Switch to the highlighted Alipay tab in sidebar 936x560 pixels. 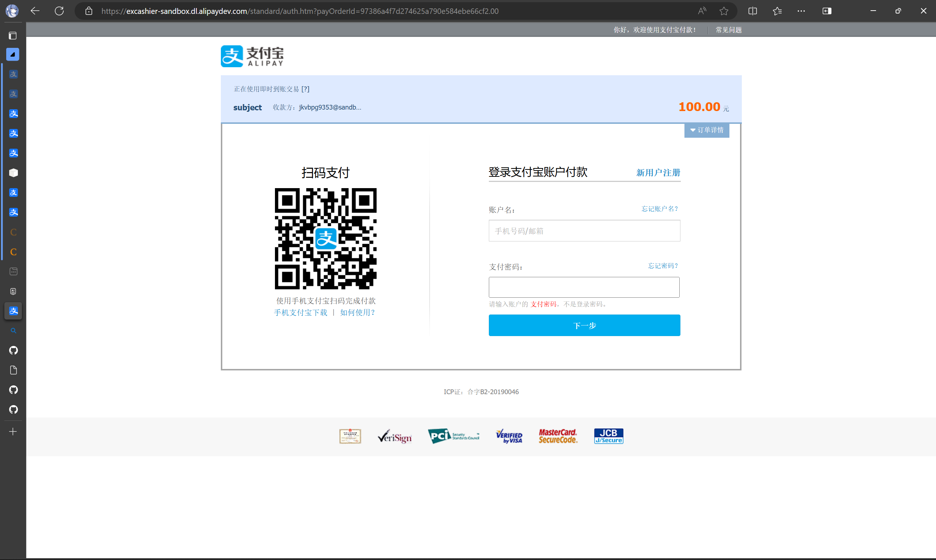(13, 311)
